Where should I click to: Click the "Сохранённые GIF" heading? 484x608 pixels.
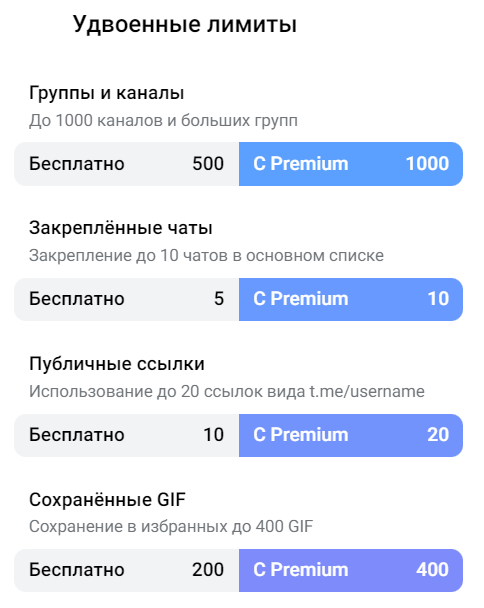pos(107,499)
